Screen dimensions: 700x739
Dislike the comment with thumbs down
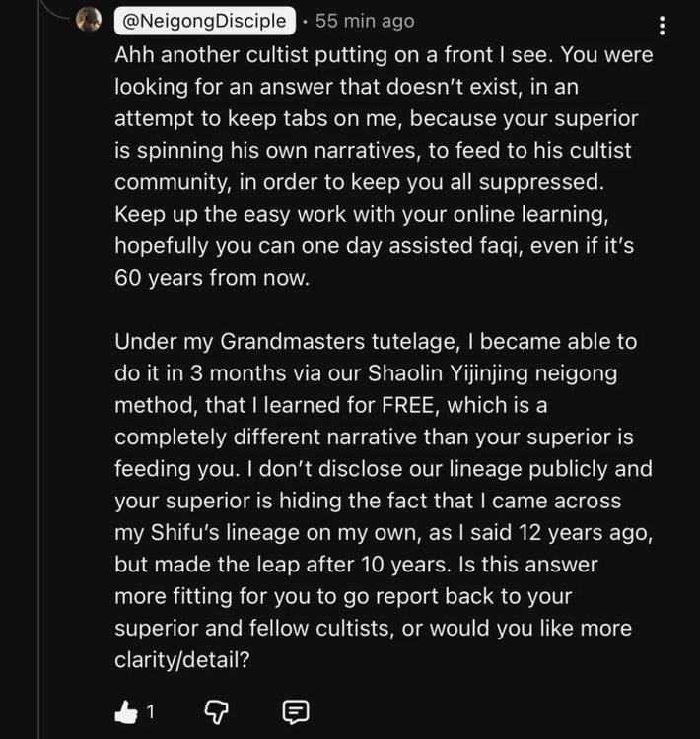(x=216, y=711)
